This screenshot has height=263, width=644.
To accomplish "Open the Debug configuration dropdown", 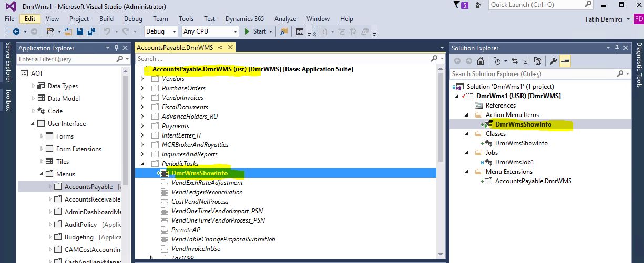I will [161, 31].
